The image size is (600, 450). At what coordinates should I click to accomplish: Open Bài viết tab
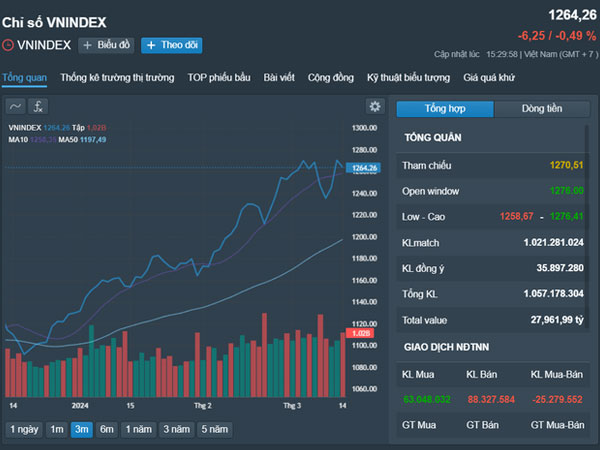[x=279, y=78]
